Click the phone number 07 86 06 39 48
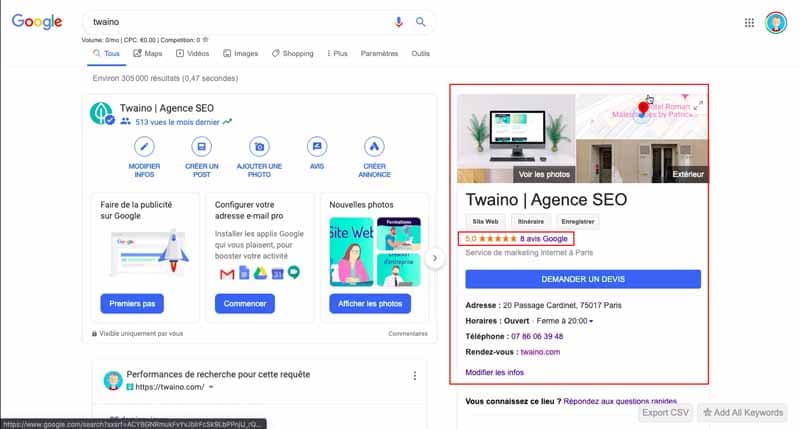Screen dimensions: 800x429 coord(537,337)
